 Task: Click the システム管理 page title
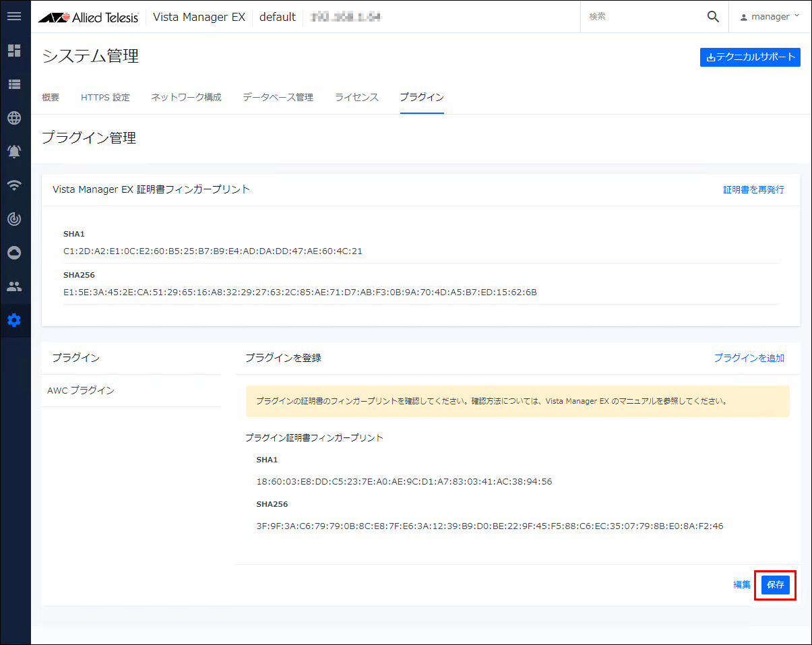point(90,57)
